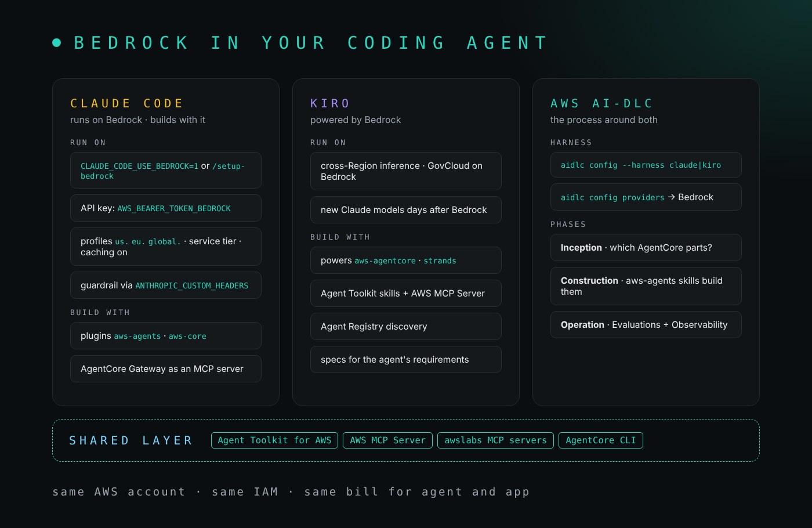Image resolution: width=812 pixels, height=528 pixels.
Task: Select new Claude models days after Bedrock
Action: [406, 210]
